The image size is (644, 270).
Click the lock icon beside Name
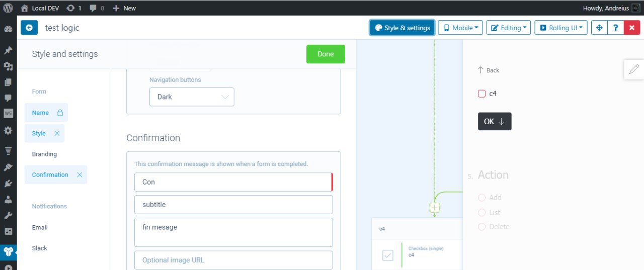tap(60, 113)
